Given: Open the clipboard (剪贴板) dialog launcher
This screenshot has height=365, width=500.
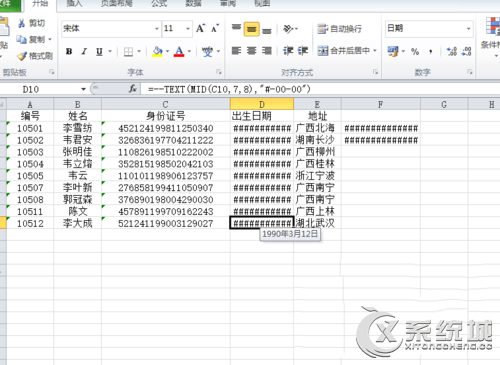Looking at the screenshot, I should tap(52, 72).
